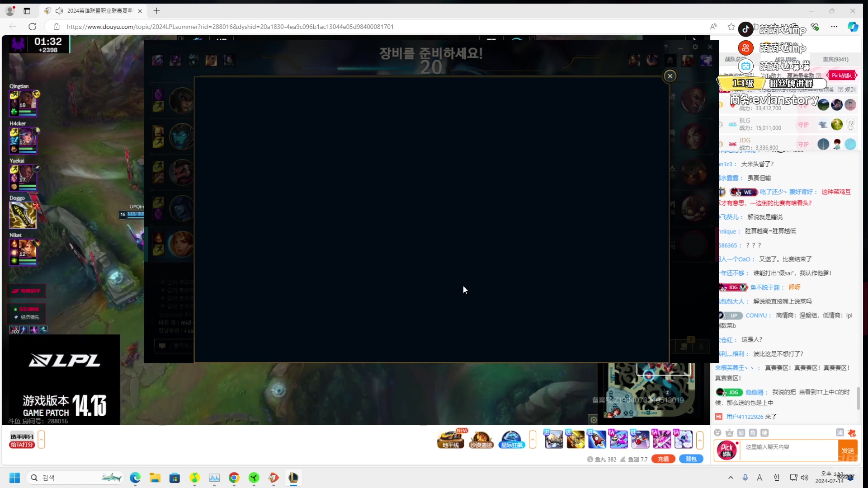Mute the audio on the Douyu tab
Viewport: 868px width, 488px height.
click(59, 11)
